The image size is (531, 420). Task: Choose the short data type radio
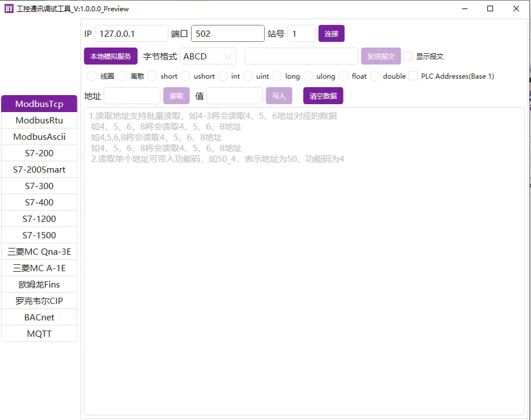(x=152, y=76)
